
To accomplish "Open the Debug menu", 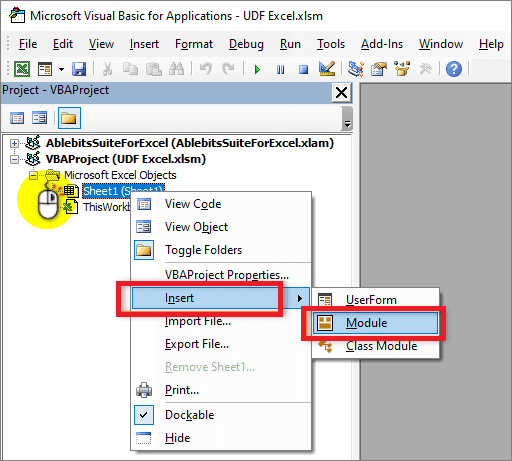I will click(246, 44).
